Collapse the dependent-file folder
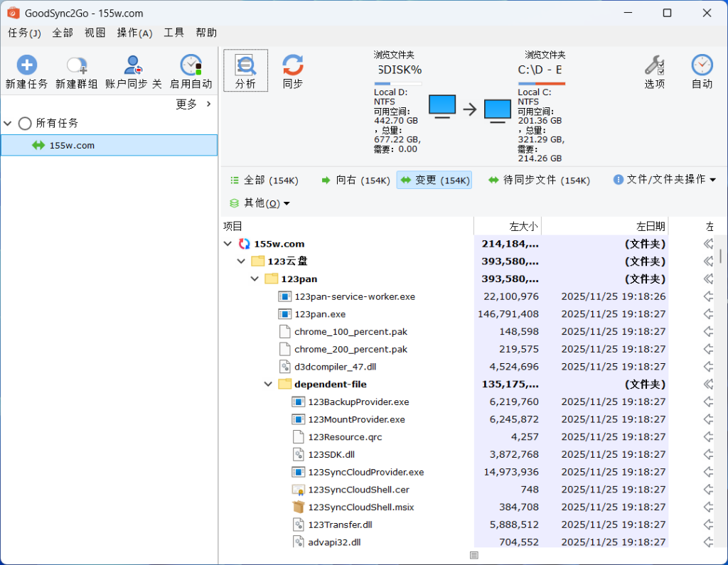 [268, 384]
